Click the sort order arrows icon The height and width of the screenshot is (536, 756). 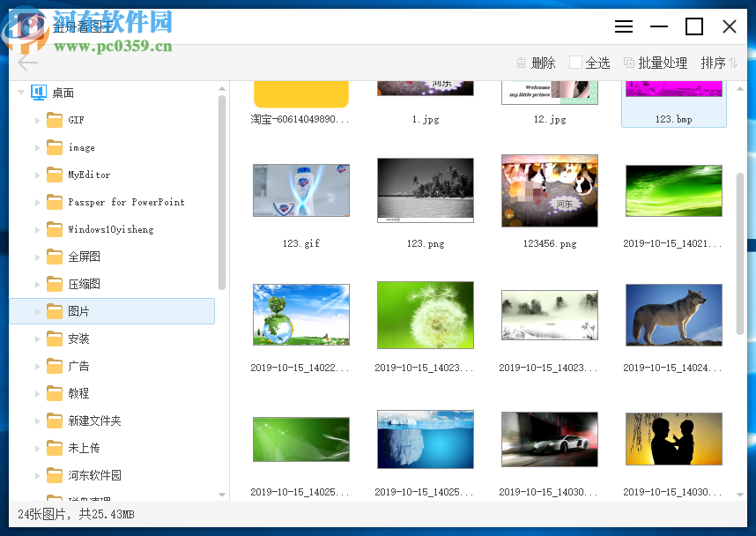point(733,63)
